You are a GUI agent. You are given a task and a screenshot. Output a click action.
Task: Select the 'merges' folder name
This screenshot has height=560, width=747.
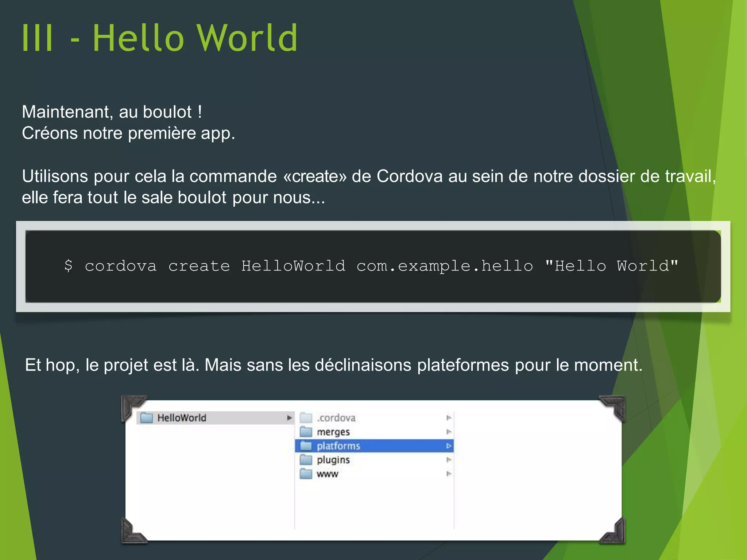pos(333,432)
